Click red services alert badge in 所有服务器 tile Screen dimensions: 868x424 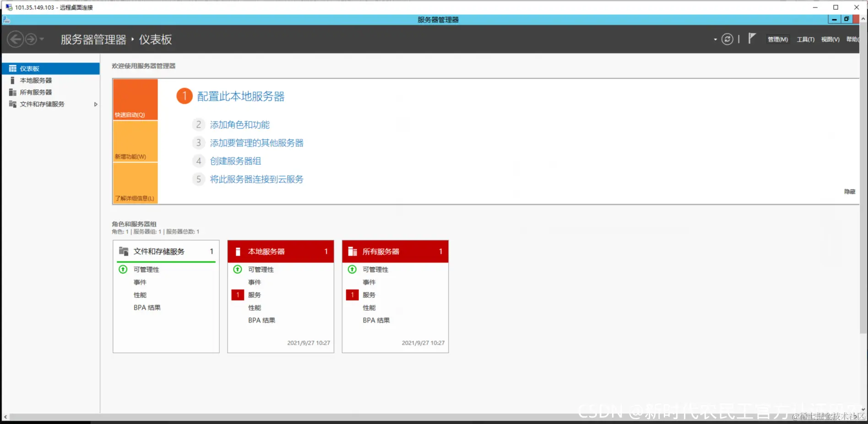[x=352, y=295]
